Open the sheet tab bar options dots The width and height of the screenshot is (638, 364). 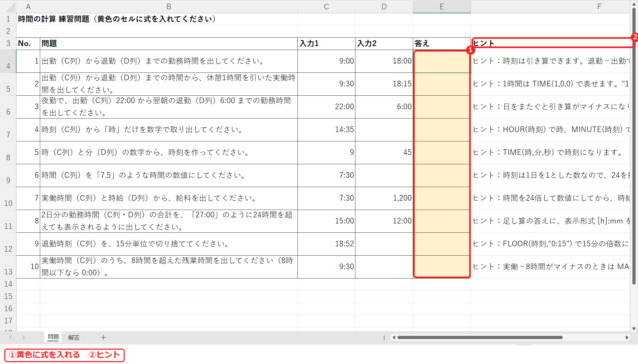tap(384, 338)
